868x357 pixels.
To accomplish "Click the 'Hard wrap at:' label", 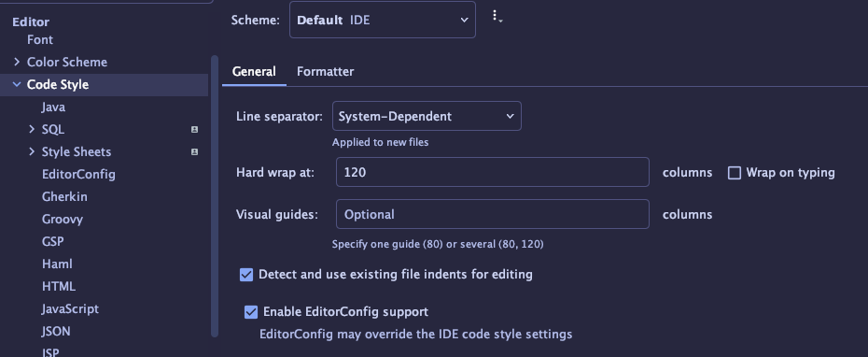I will point(275,172).
